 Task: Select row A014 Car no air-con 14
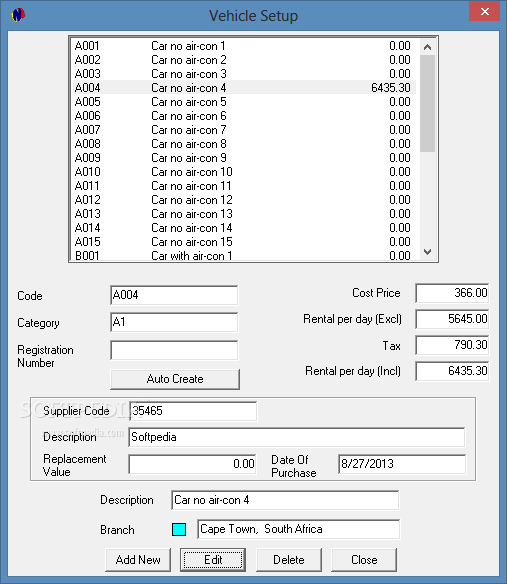244,228
